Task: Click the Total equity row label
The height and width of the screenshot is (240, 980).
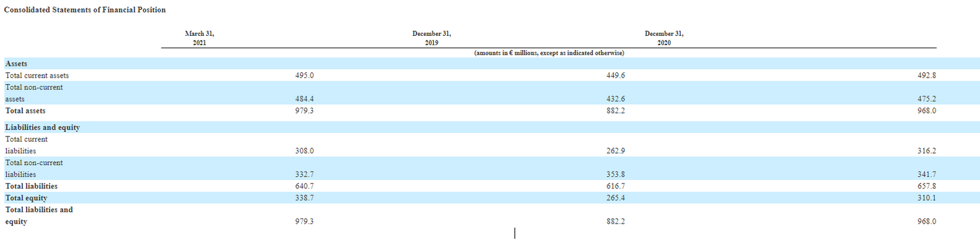Action: [x=26, y=198]
